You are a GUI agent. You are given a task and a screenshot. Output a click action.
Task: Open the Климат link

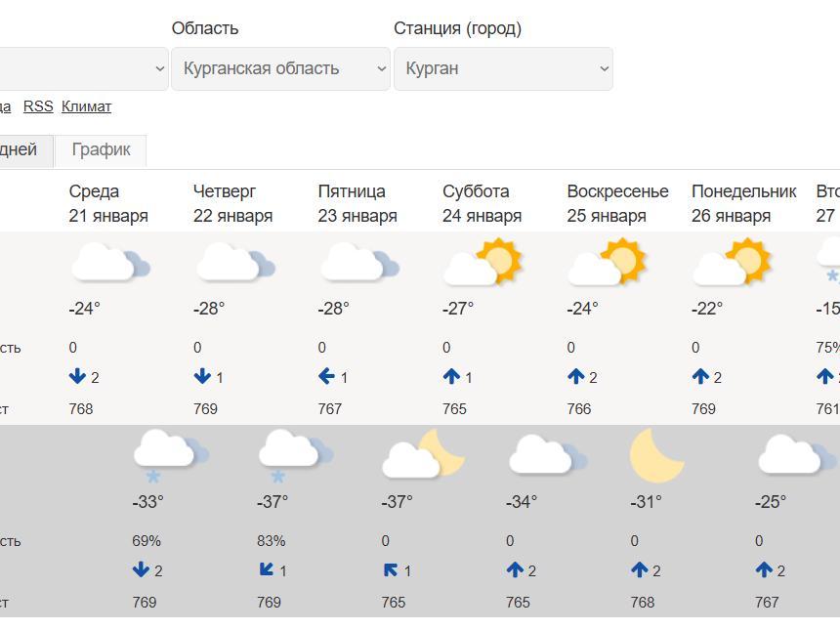86,106
